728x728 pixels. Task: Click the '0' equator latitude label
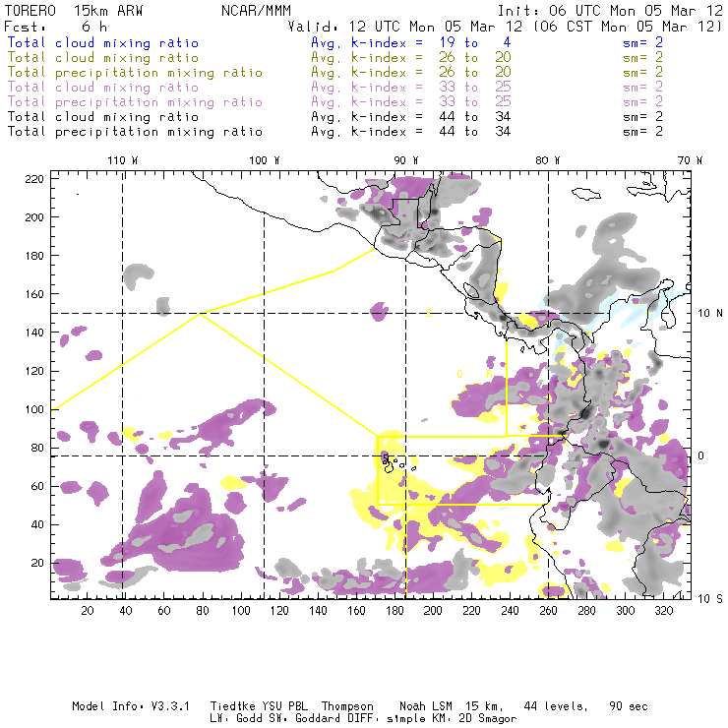pos(701,455)
